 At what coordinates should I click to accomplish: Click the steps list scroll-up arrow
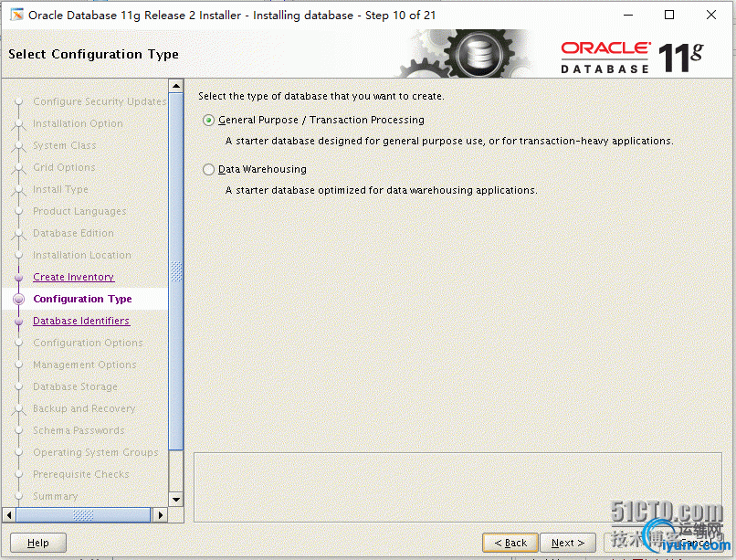(176, 86)
